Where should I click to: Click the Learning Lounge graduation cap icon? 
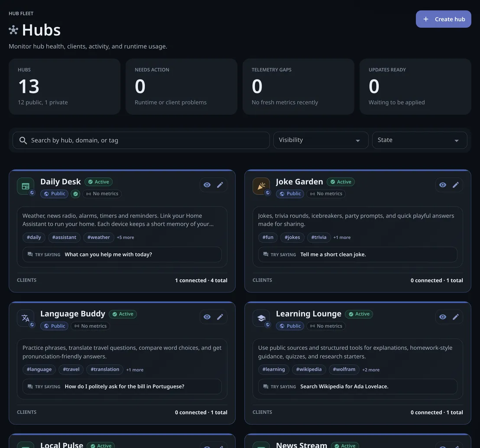261,318
